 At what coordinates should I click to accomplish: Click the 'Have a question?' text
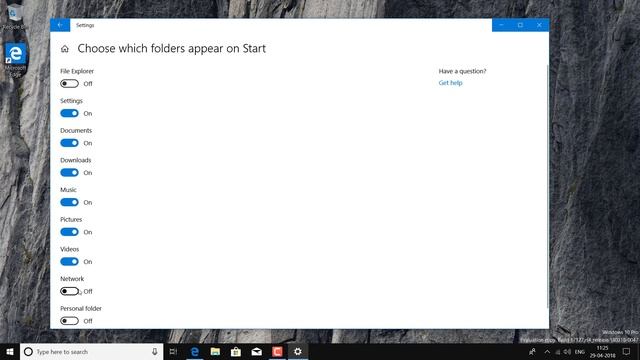(x=462, y=71)
